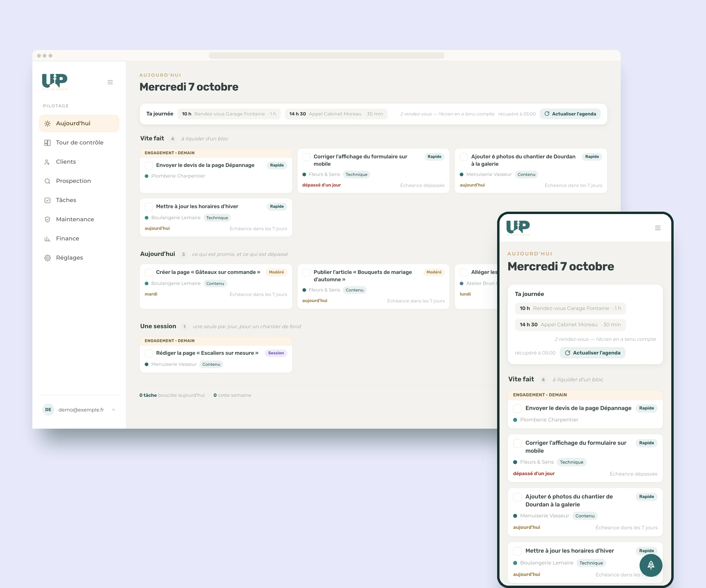Check 'Rédiger la page Escaliers sur mesure'

(149, 353)
